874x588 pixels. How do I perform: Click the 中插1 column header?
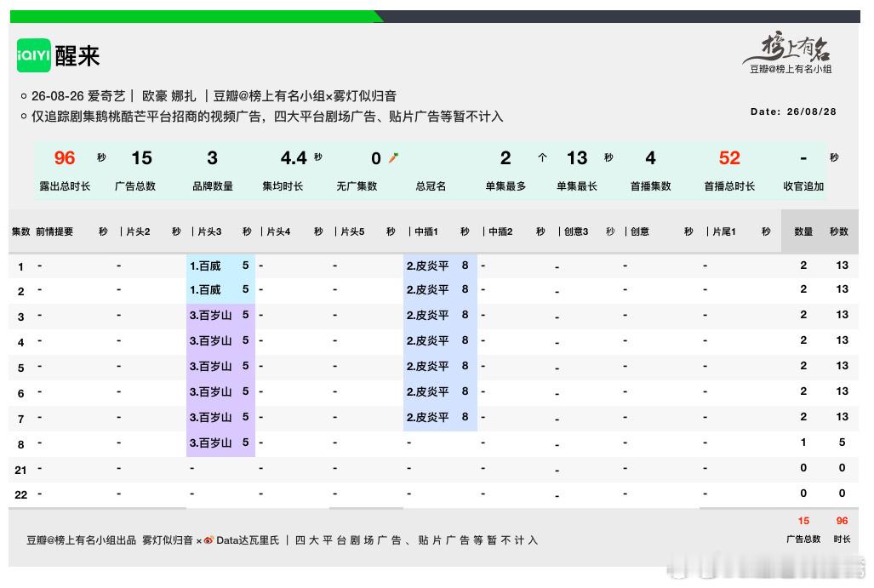[426, 231]
